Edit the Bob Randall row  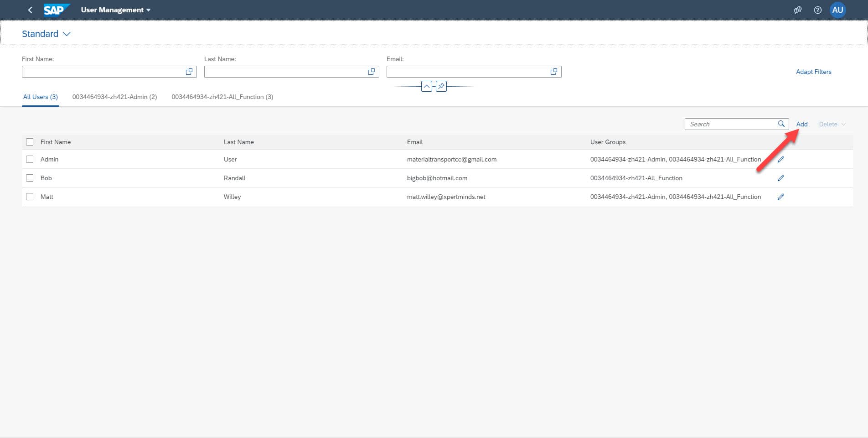pos(781,178)
